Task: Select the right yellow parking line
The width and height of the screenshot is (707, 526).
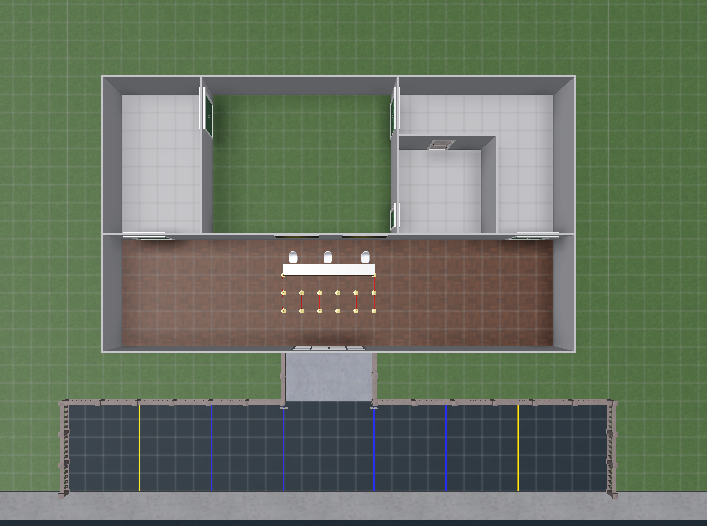Action: click(518, 448)
